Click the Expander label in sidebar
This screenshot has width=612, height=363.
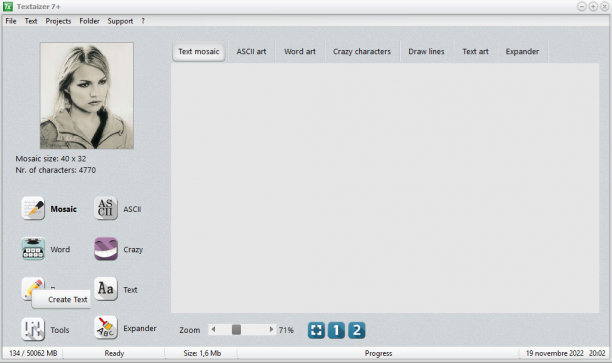[140, 328]
